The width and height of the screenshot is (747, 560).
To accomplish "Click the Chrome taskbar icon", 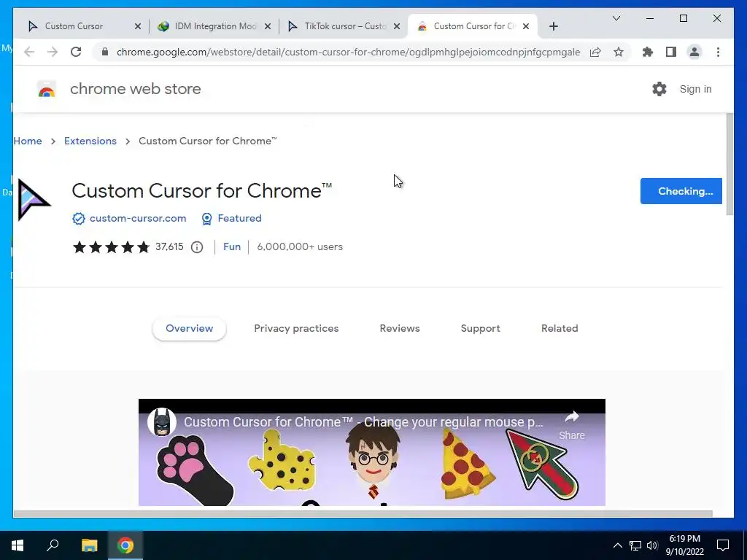I will click(125, 545).
